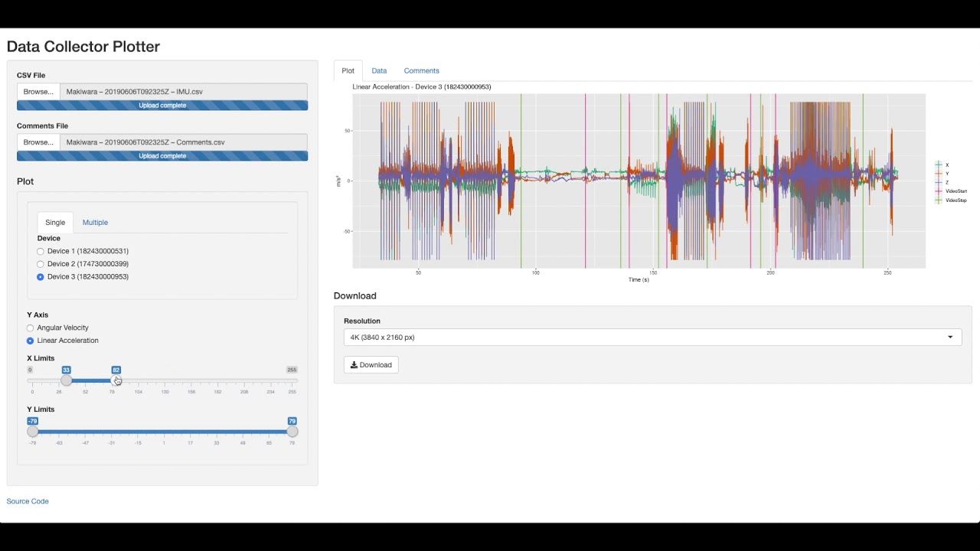The image size is (980, 551).
Task: Select Device 3 (182430000953) radio button
Action: [41, 277]
